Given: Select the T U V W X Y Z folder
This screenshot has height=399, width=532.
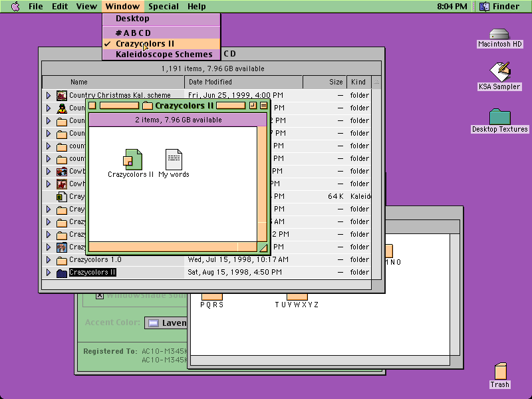Looking at the screenshot, I should (297, 296).
